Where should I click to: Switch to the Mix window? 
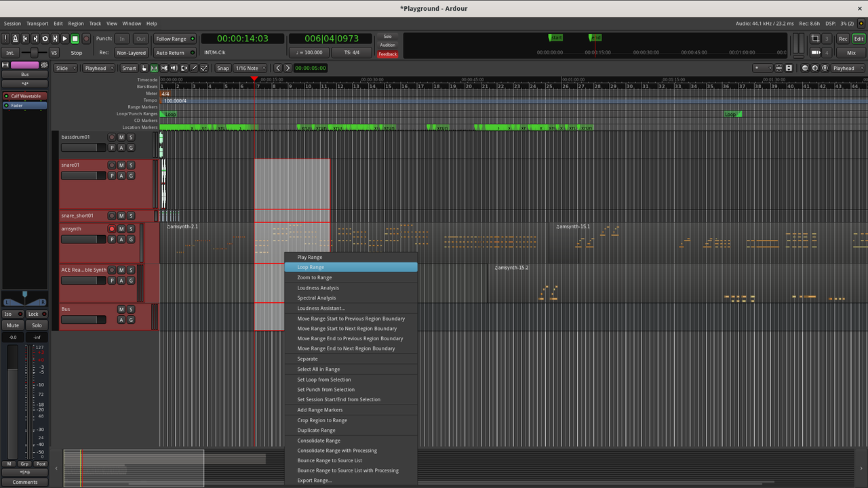click(x=851, y=52)
